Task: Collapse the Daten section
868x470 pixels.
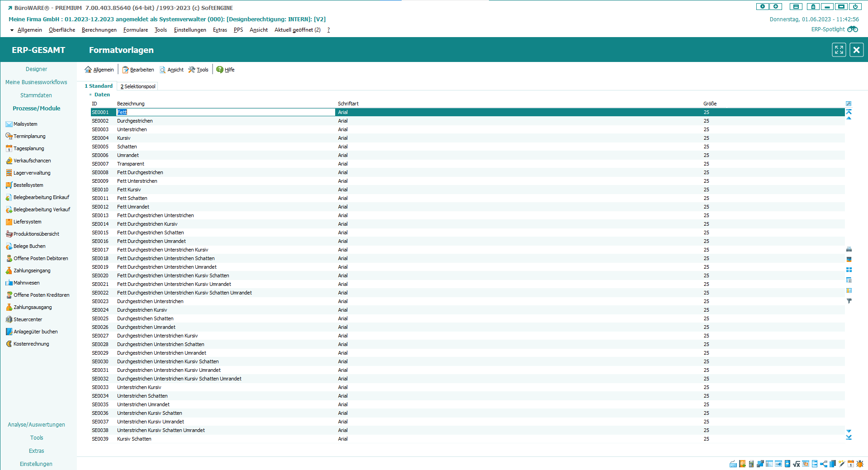Action: click(x=90, y=95)
